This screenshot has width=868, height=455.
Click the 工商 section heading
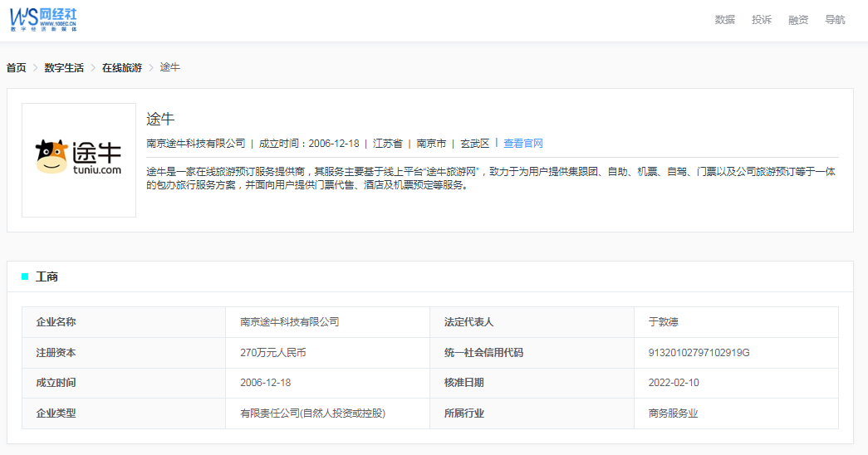(x=47, y=276)
